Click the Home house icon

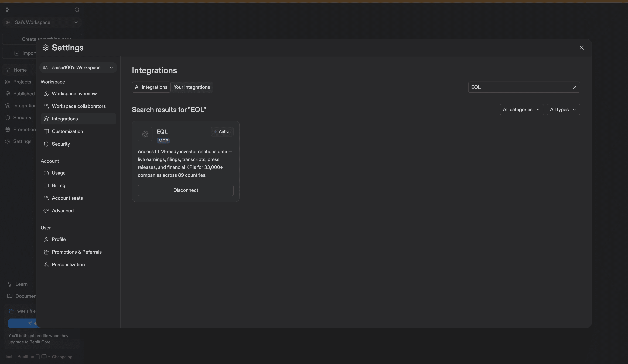(x=8, y=70)
